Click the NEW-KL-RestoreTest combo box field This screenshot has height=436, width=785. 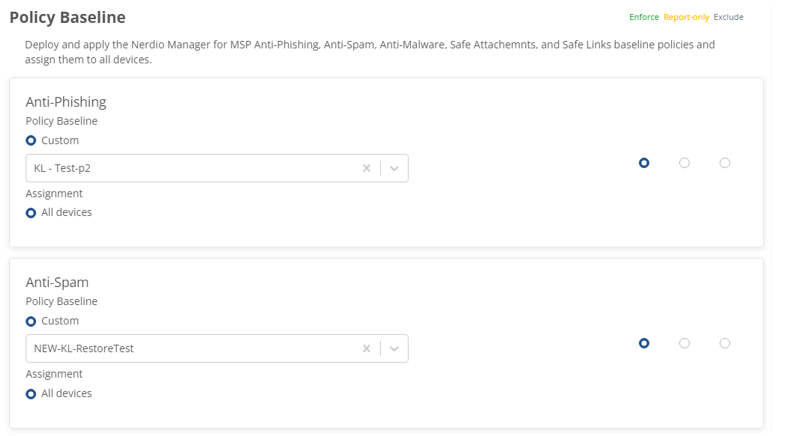point(190,348)
